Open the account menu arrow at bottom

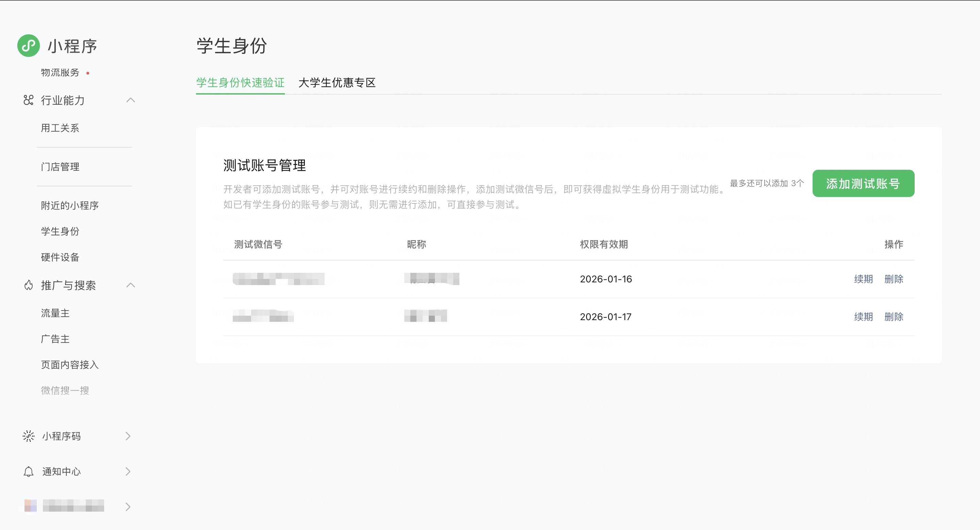pos(128,507)
